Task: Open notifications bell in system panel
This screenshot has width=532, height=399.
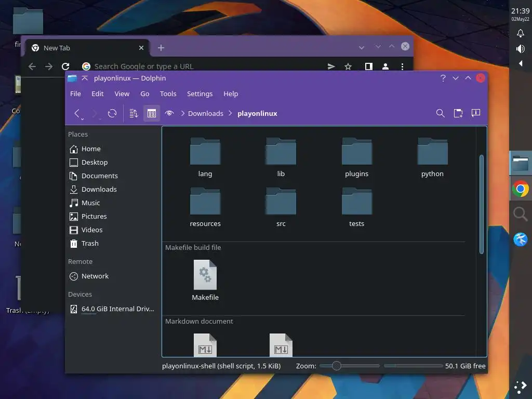Action: click(x=521, y=33)
